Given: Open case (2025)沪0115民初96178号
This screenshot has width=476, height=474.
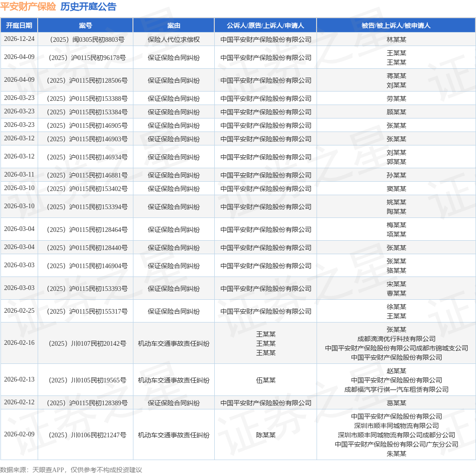Looking at the screenshot, I should coord(86,58).
